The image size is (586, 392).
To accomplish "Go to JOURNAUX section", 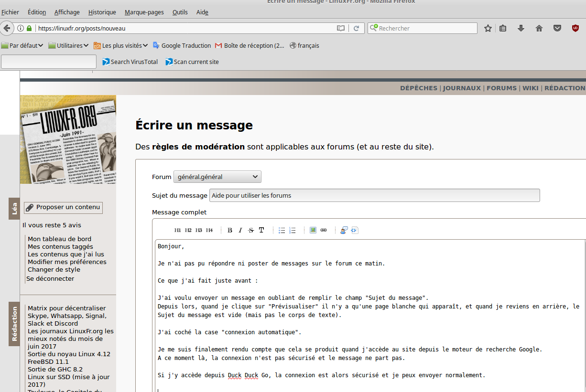I will coord(462,88).
